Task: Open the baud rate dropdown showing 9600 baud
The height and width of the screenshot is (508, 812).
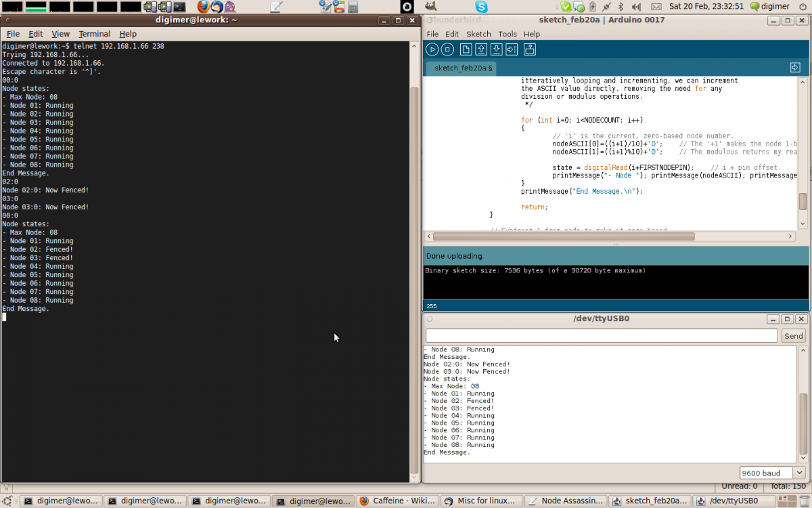Action: (x=772, y=473)
